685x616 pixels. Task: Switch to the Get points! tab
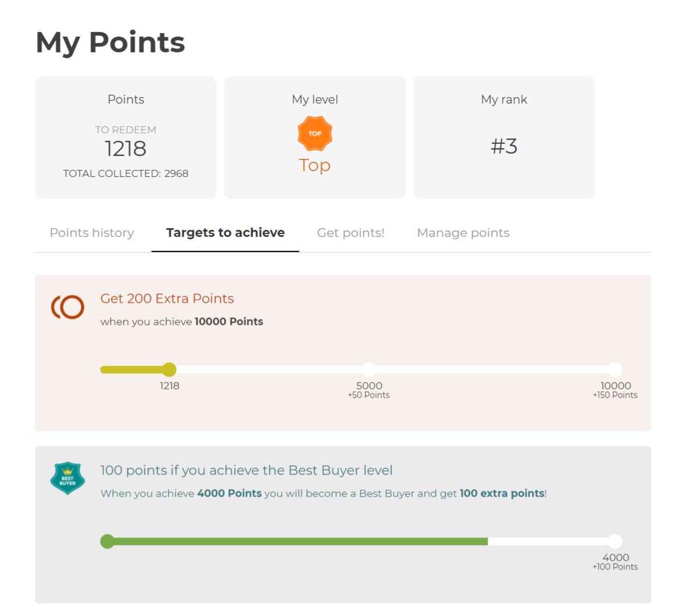[x=350, y=233]
